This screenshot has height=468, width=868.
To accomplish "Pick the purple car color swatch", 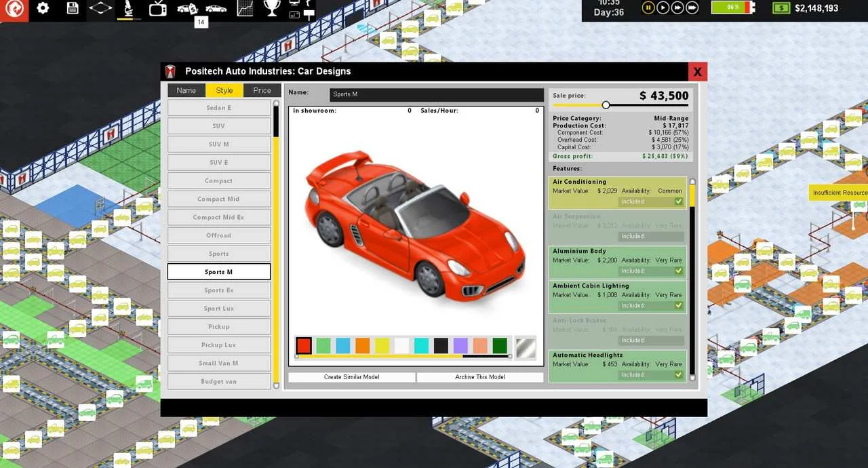I will point(460,346).
